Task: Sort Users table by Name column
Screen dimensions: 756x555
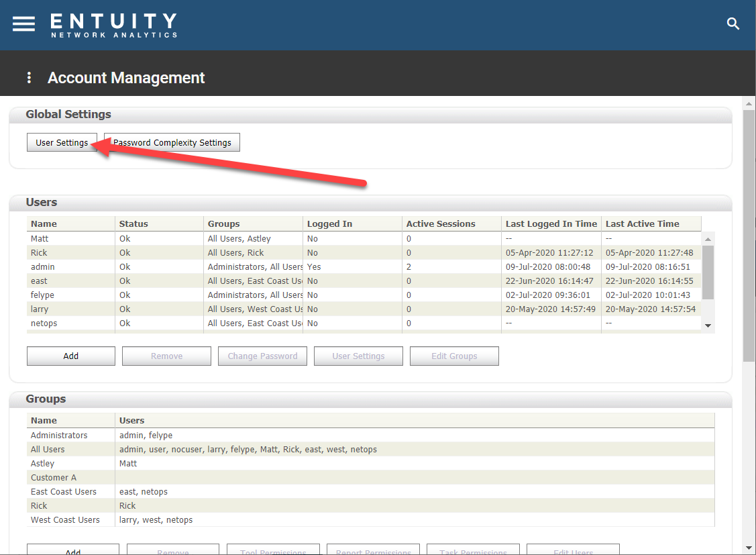Action: [x=71, y=223]
